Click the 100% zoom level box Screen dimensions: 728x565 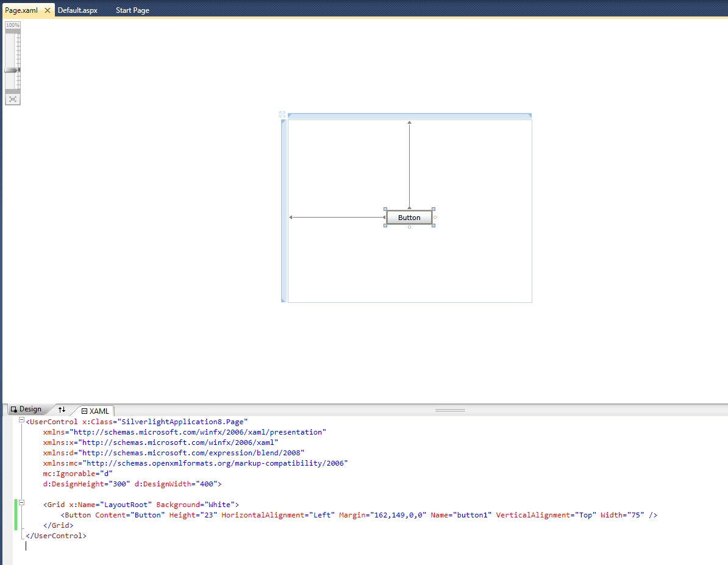[x=13, y=25]
